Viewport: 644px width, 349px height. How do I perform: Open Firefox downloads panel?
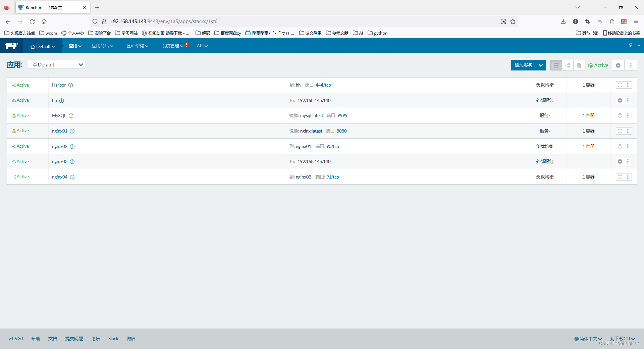(563, 21)
